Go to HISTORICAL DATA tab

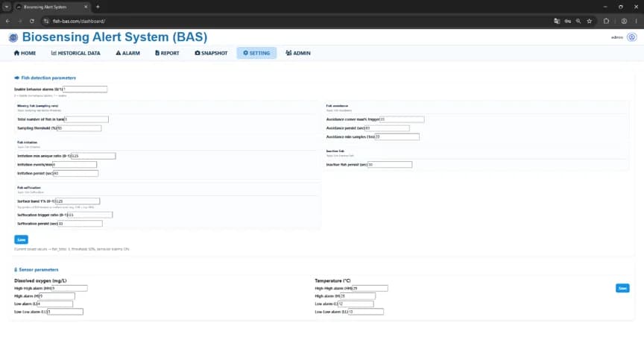75,53
